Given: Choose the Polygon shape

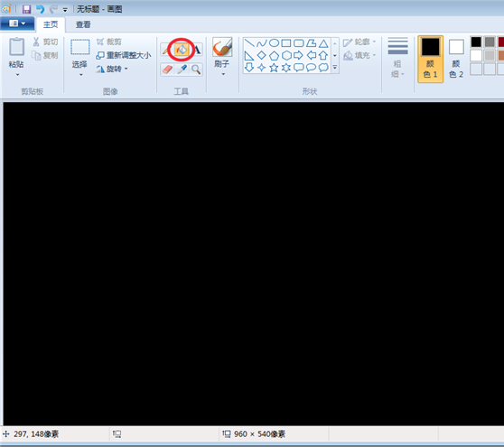Looking at the screenshot, I should (x=311, y=43).
